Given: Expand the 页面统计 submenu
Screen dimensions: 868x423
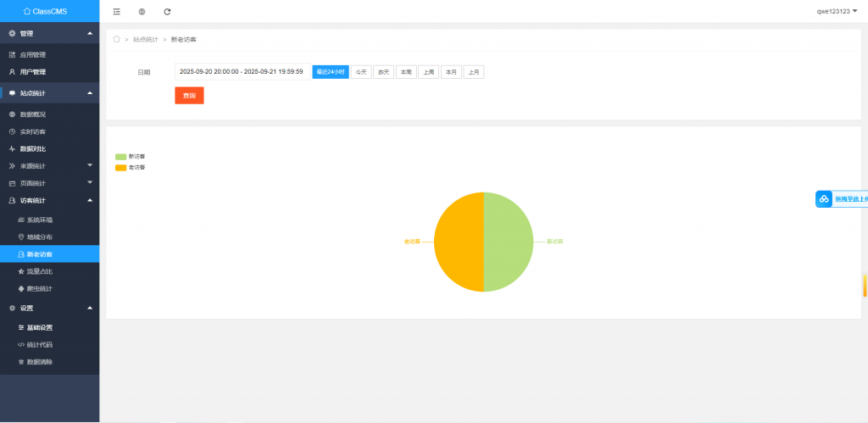Looking at the screenshot, I should tap(49, 183).
